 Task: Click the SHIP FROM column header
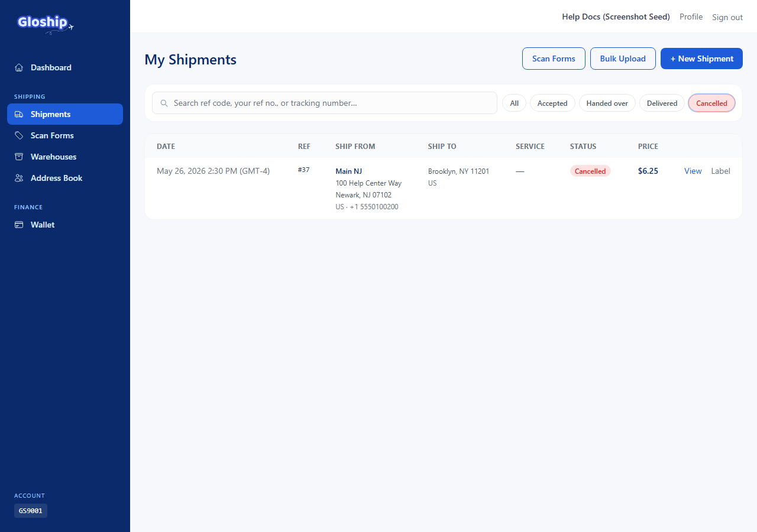(x=355, y=146)
